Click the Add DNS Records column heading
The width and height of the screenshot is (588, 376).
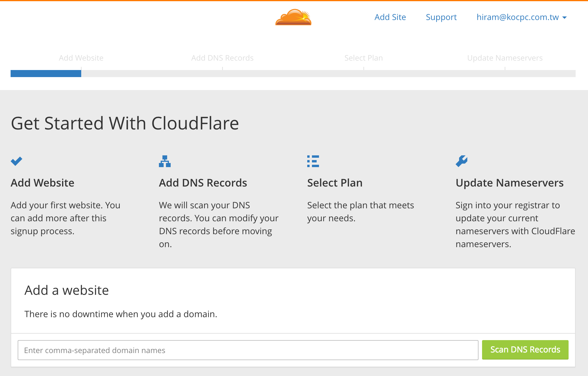tap(203, 183)
